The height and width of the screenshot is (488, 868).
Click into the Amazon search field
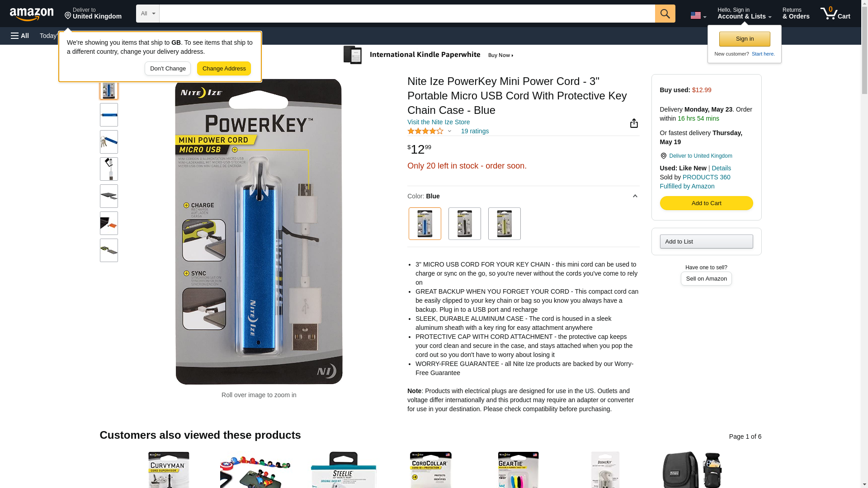407,14
